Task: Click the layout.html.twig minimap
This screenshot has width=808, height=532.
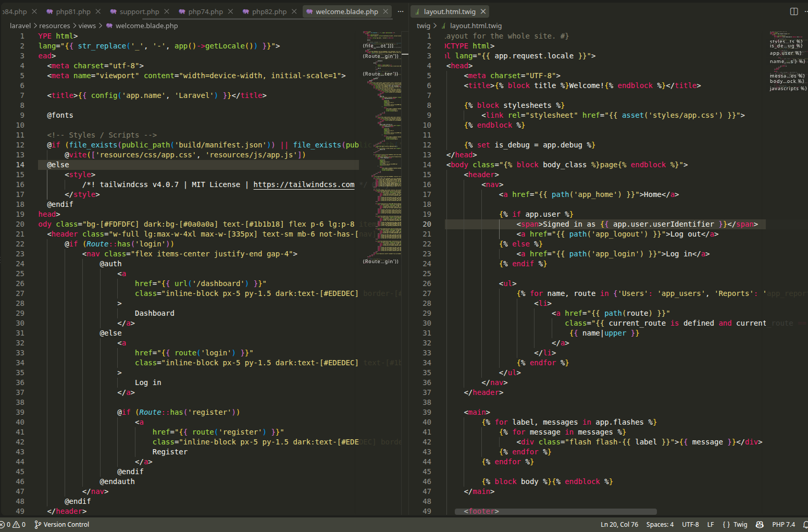Action: [x=788, y=63]
